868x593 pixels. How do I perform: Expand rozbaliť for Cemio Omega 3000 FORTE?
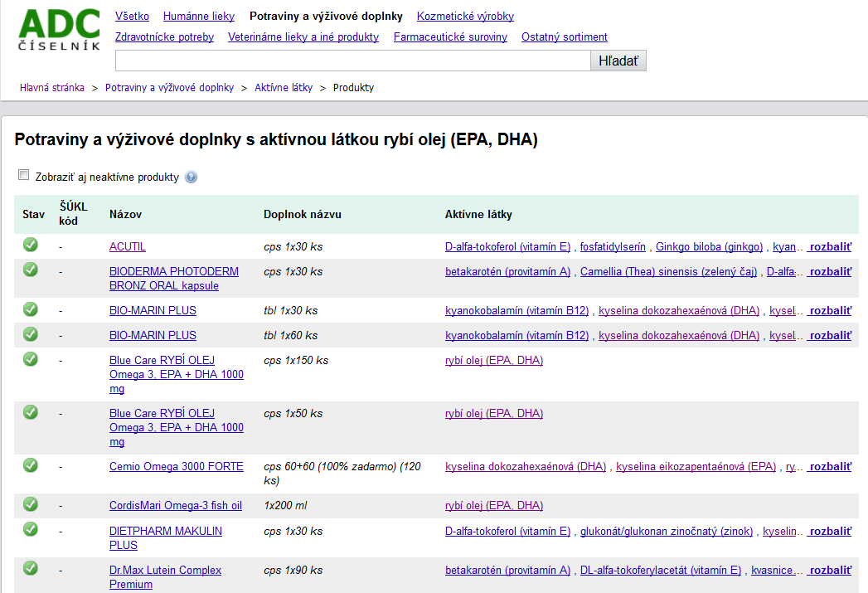click(x=829, y=467)
